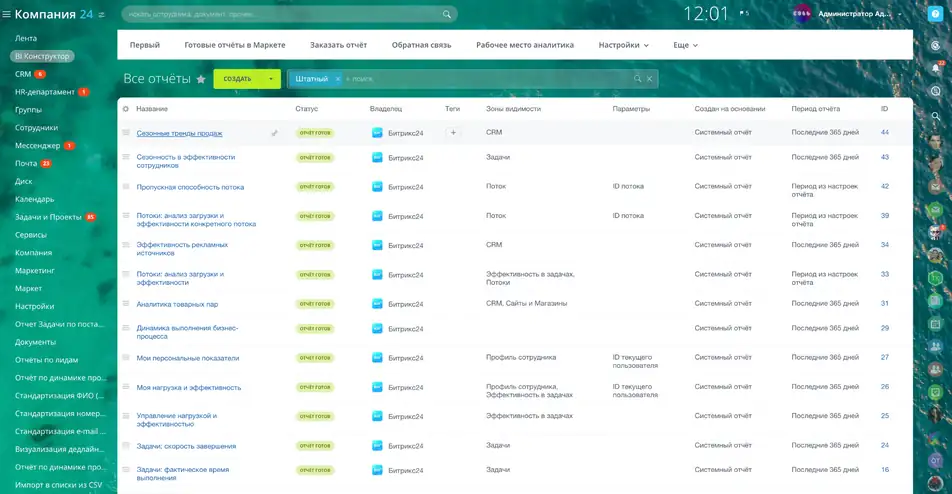Select CRM in the left sidebar
The width and height of the screenshot is (952, 494).
[23, 74]
